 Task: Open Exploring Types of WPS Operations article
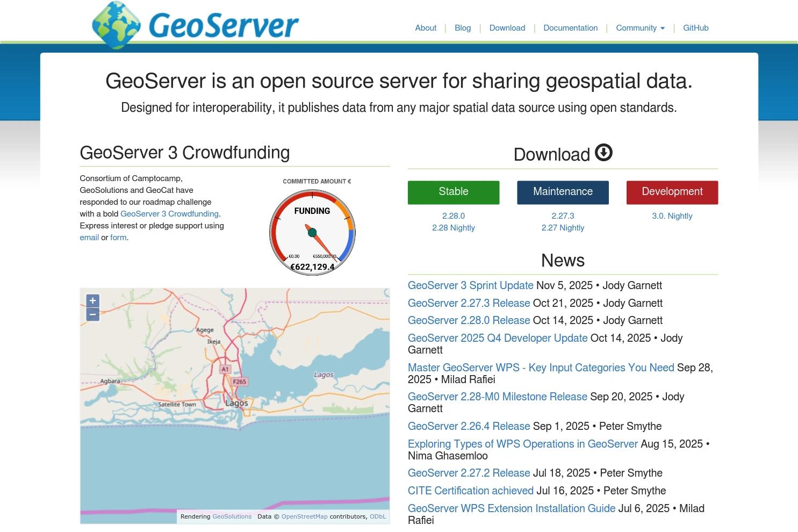click(523, 444)
